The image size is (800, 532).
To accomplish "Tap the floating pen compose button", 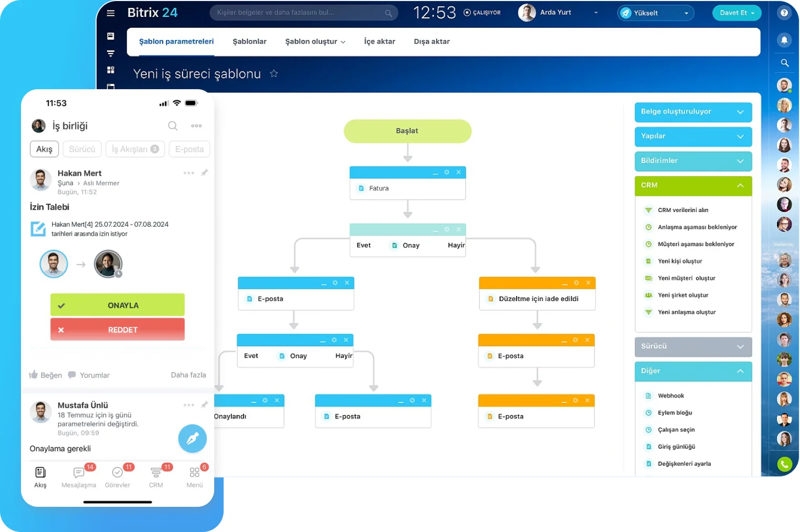I will [192, 439].
